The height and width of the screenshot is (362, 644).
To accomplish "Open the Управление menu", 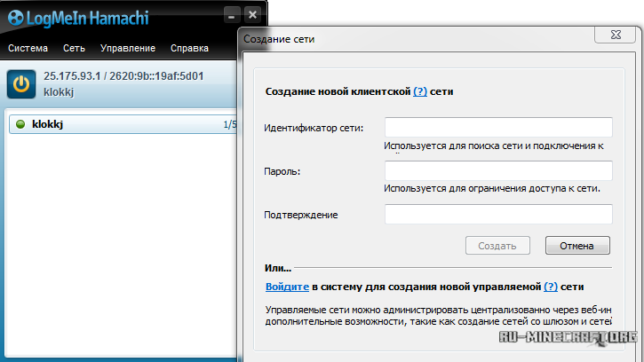I will point(128,48).
